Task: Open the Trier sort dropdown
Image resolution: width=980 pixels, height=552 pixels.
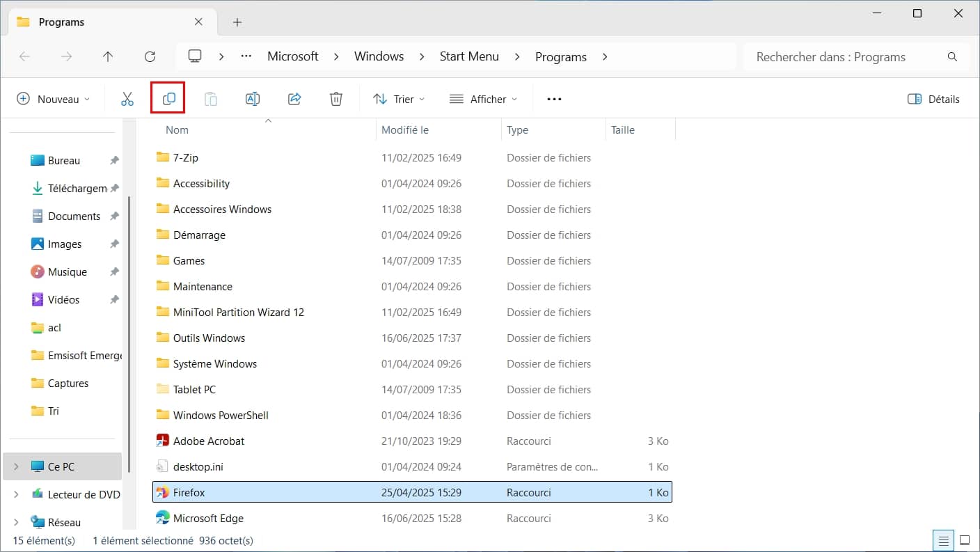Action: 399,99
